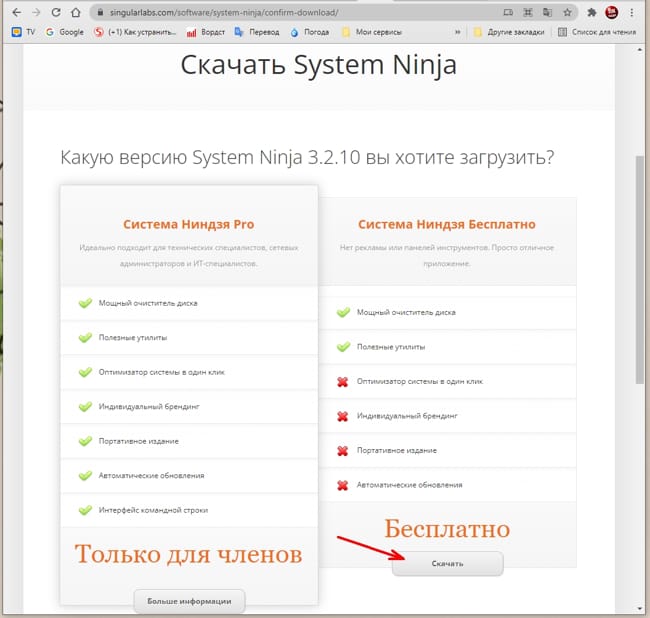The width and height of the screenshot is (650, 618).
Task: Click red cross beside Free "Автоматические обновления"
Action: click(342, 485)
